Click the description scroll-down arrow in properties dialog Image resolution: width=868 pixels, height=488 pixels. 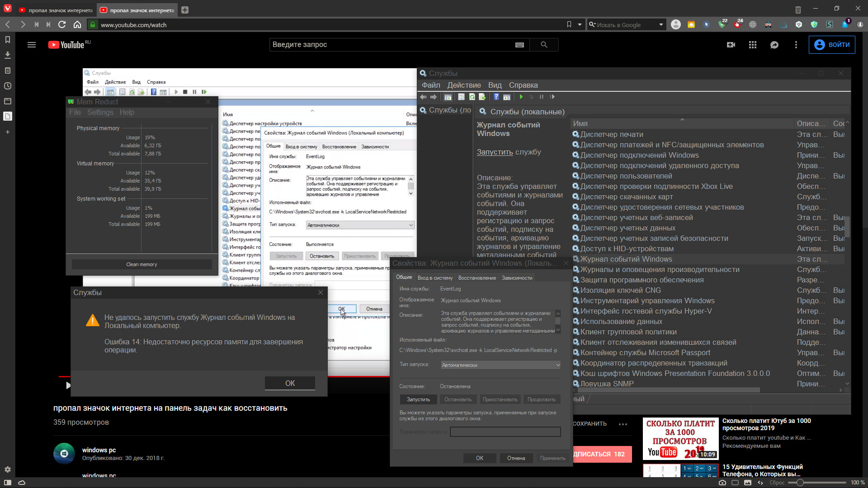click(558, 330)
